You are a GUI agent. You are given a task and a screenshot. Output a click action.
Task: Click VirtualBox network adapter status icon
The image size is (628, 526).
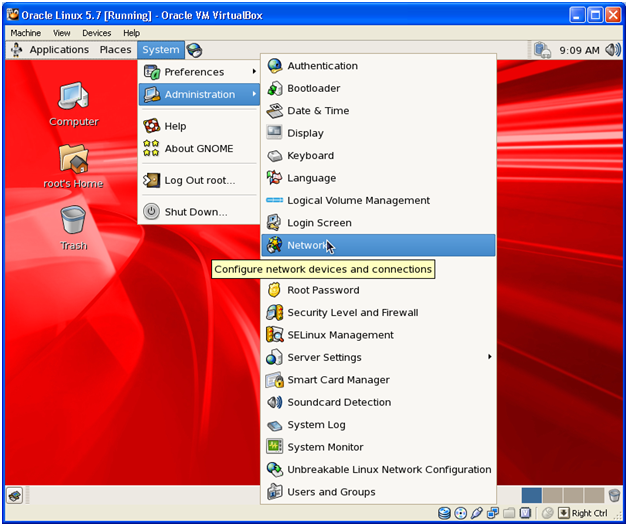(x=493, y=513)
